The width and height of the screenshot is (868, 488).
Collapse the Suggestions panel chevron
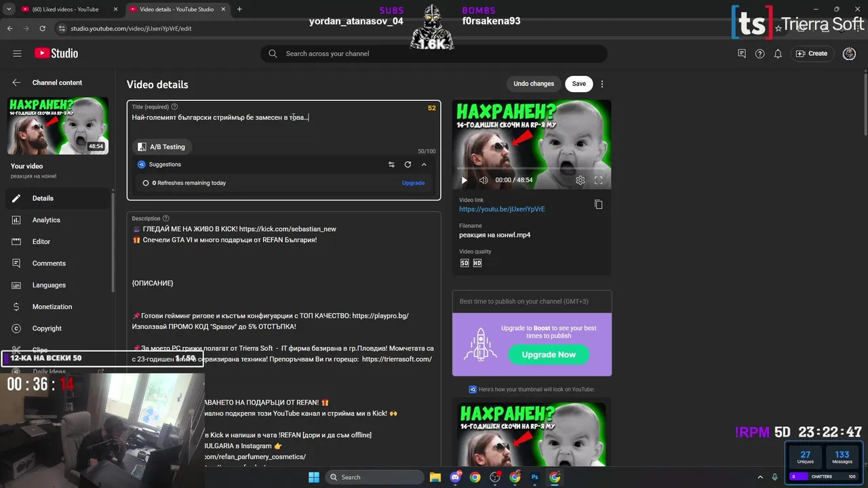[x=424, y=165]
